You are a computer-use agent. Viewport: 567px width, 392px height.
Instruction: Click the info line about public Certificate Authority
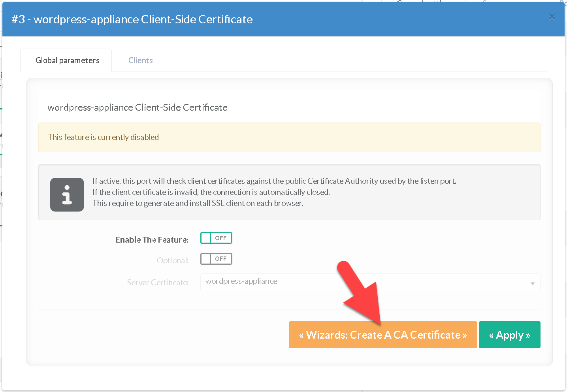[x=274, y=181]
